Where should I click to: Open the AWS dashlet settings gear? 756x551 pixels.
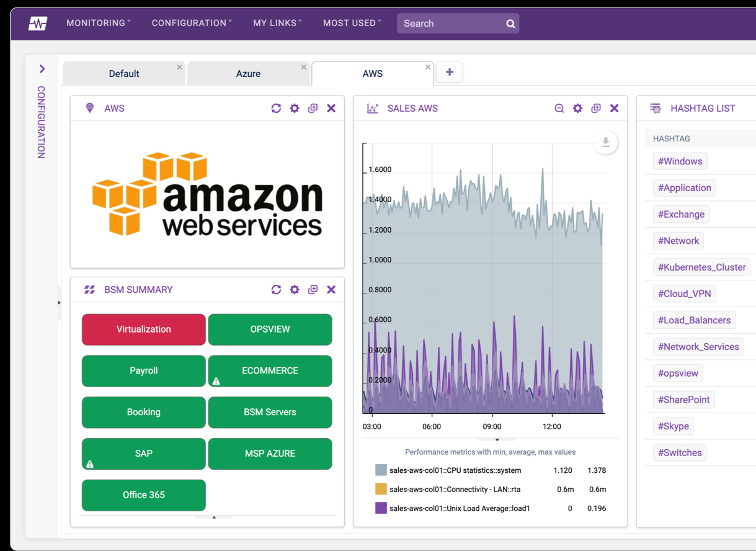295,108
